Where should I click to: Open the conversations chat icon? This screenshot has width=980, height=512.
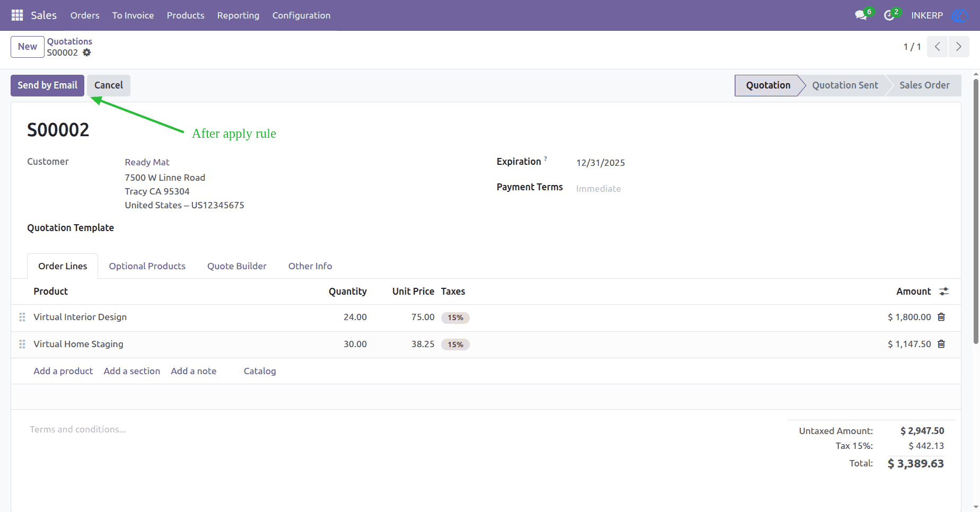tap(861, 15)
